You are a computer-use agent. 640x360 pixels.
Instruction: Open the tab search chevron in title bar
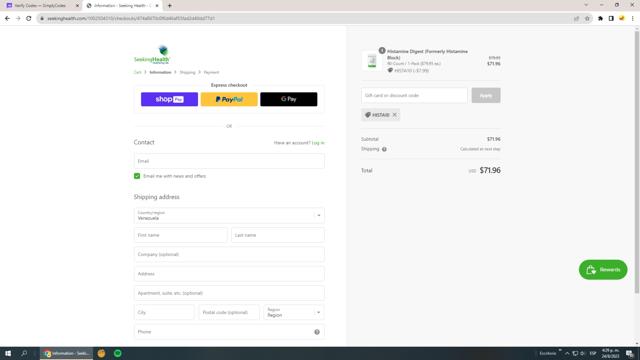pyautogui.click(x=586, y=5)
